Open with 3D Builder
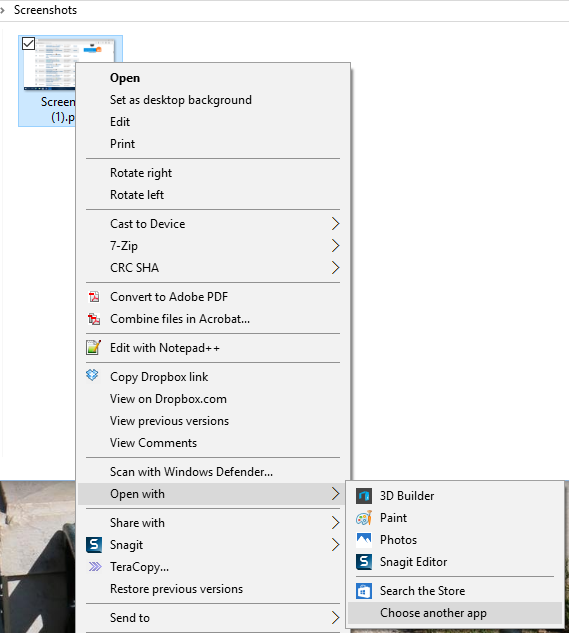Screen dimensions: 569x633 pos(455,496)
